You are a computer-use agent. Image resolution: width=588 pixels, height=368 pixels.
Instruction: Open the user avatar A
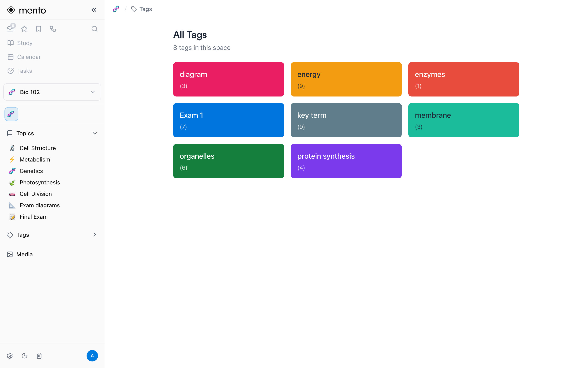point(92,356)
